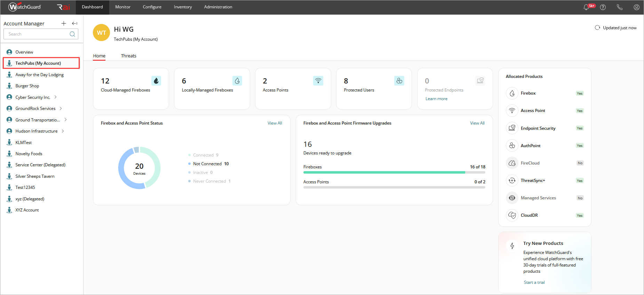Viewport: 644px width, 295px height.
Task: Click the Access Points Wi-Fi icon
Action: pos(318,81)
